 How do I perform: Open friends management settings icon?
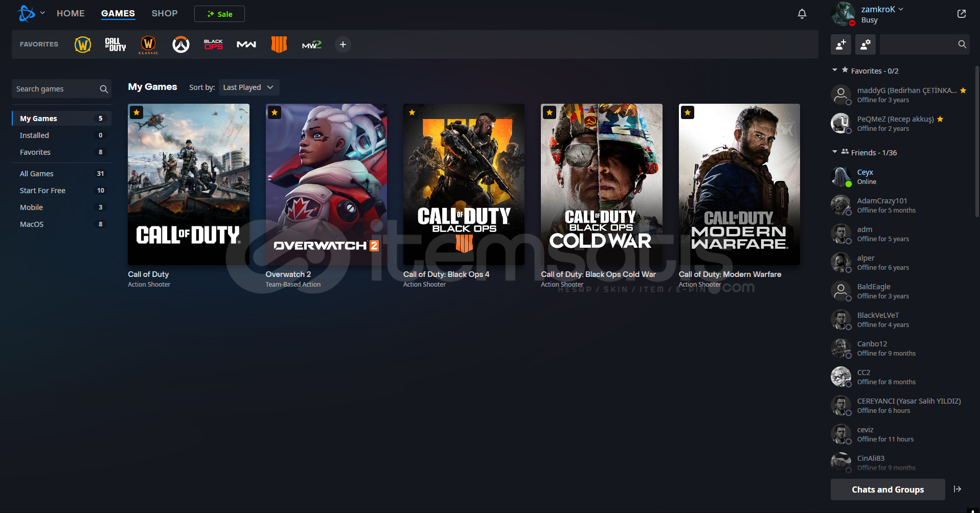[x=865, y=45]
